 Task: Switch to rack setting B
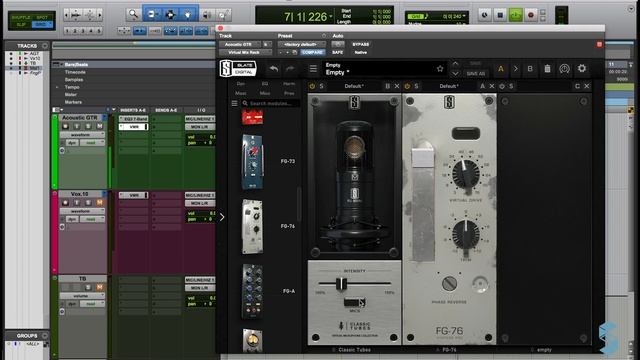530,69
